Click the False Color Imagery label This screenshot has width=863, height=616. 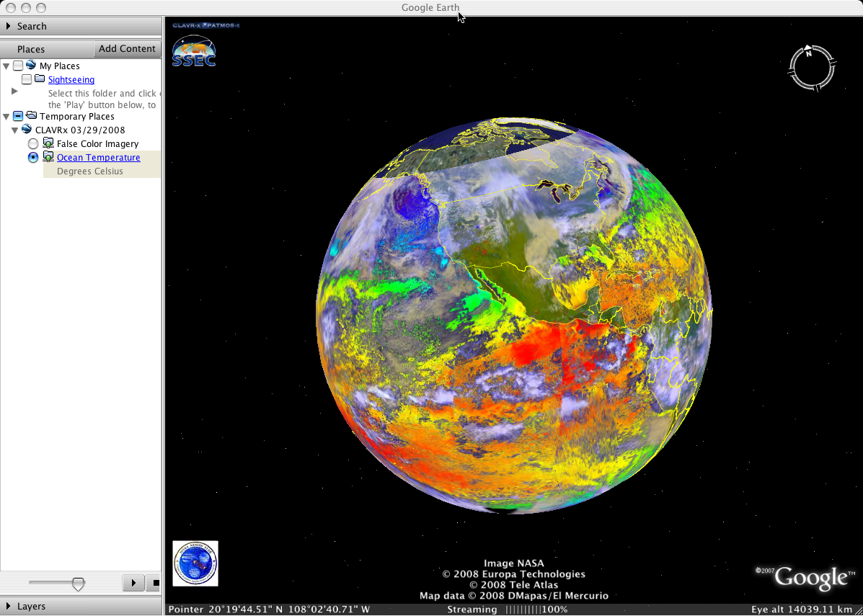(98, 144)
